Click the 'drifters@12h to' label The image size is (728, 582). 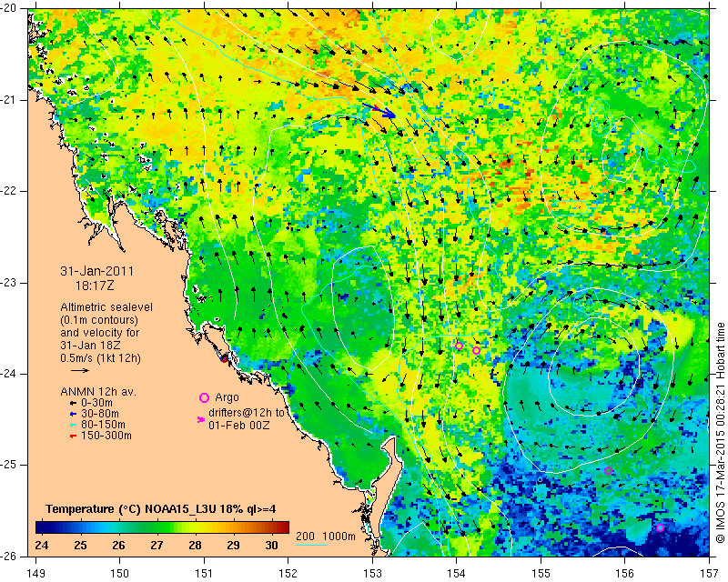[x=246, y=413]
